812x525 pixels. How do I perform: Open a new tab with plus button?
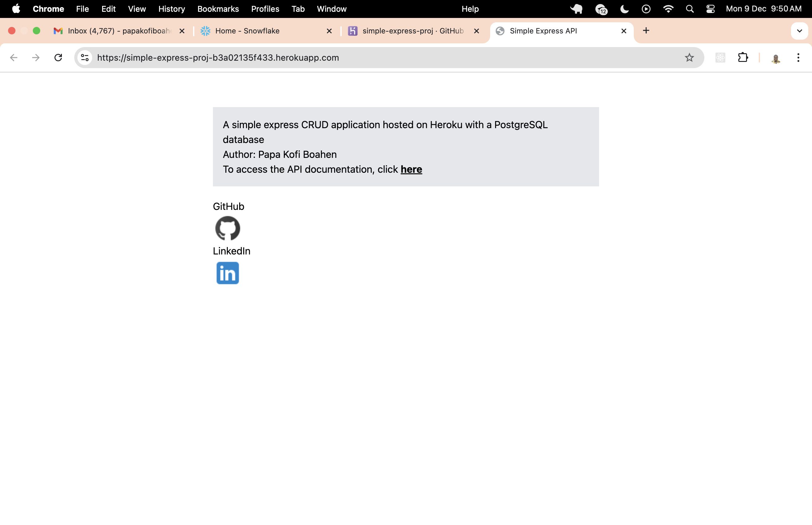coord(646,31)
